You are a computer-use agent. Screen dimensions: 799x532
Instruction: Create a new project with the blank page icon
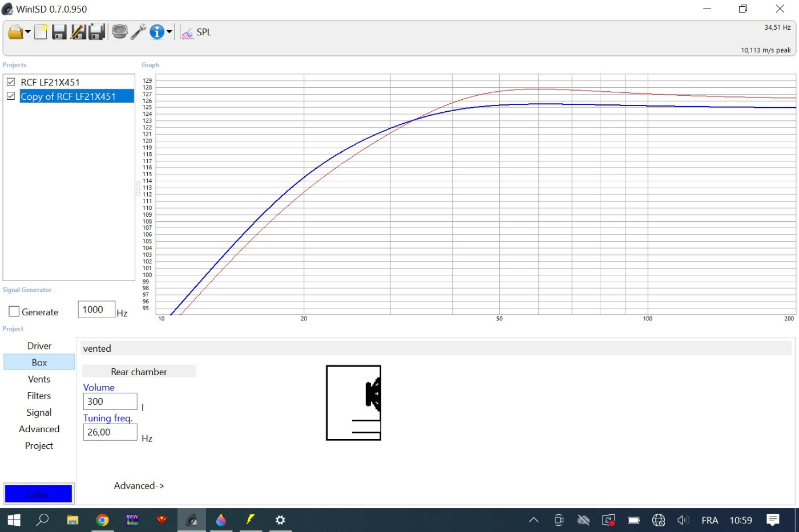(41, 32)
